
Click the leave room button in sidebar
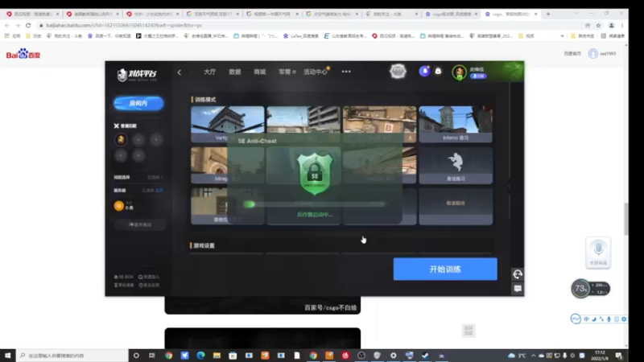click(140, 224)
